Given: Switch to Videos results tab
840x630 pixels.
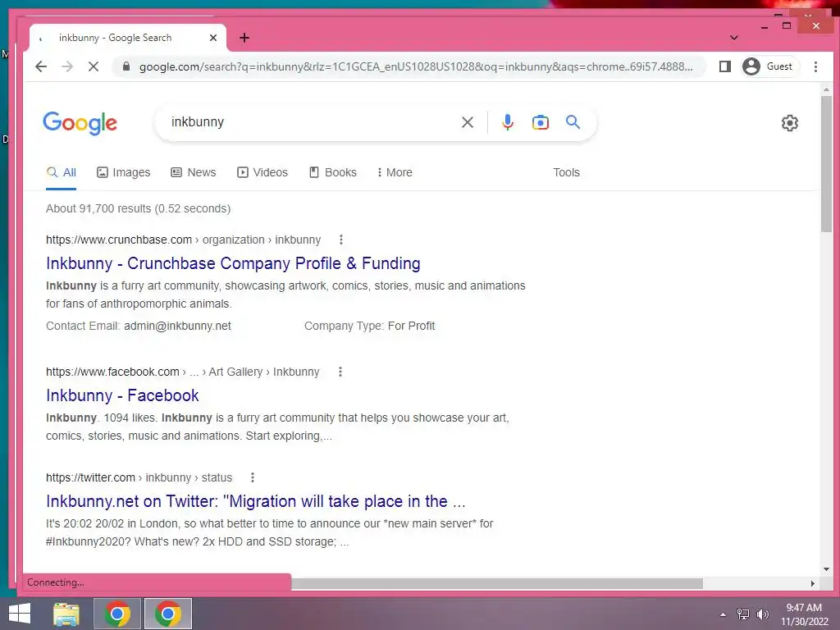Looking at the screenshot, I should (x=262, y=172).
